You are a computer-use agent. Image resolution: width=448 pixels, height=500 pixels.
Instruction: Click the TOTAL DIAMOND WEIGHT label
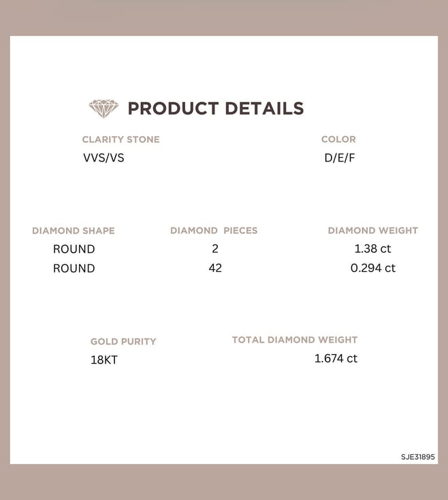tap(295, 340)
